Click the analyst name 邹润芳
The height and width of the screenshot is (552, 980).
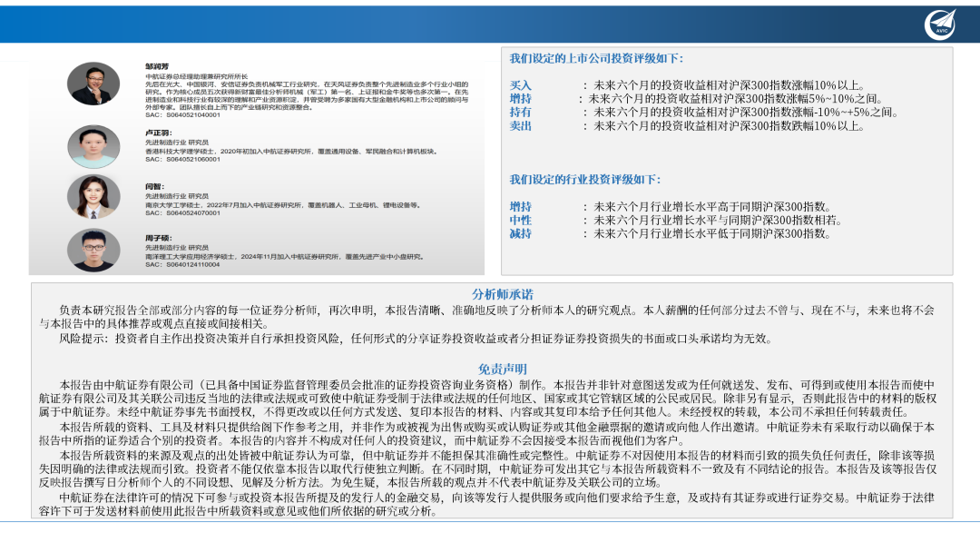157,66
